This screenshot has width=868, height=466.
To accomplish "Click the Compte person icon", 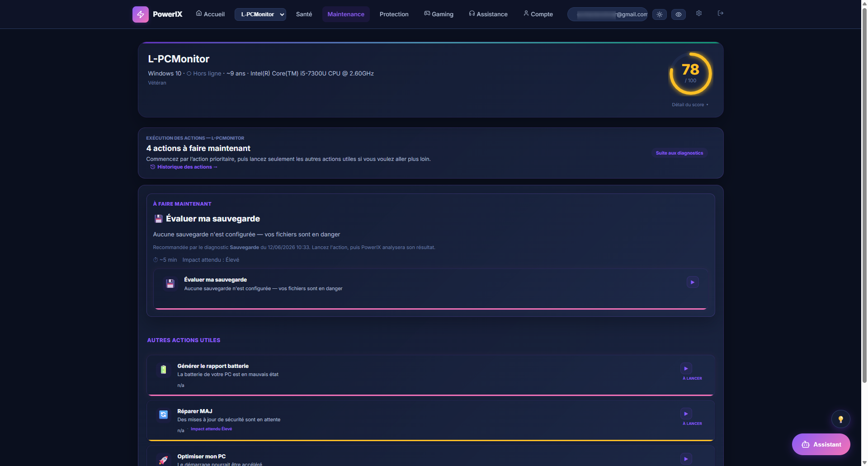I will (x=526, y=14).
